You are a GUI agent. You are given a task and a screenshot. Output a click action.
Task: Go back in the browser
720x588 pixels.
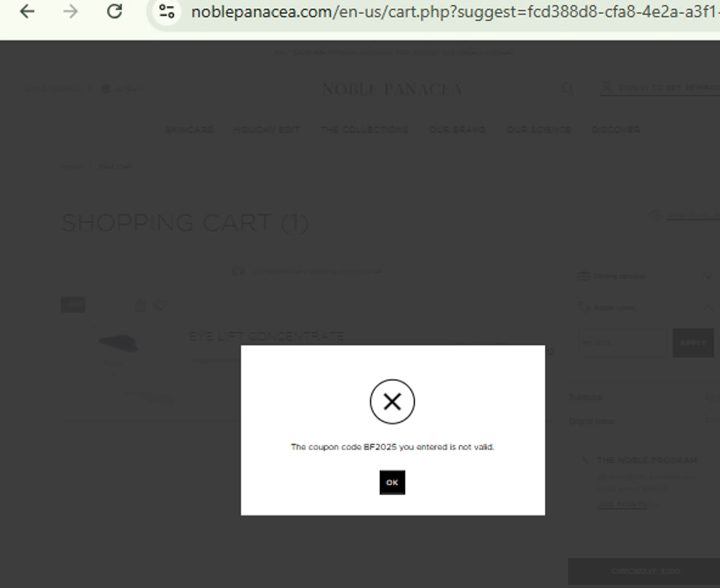[27, 12]
